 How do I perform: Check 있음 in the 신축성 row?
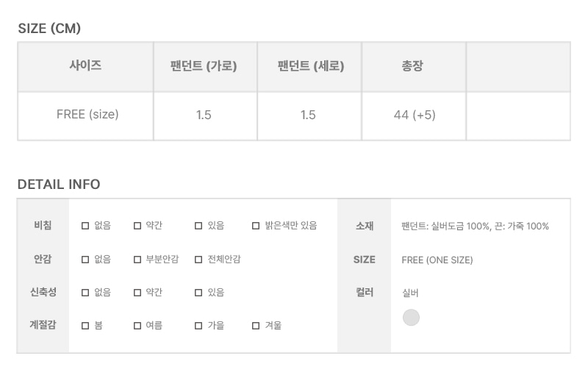198,292
